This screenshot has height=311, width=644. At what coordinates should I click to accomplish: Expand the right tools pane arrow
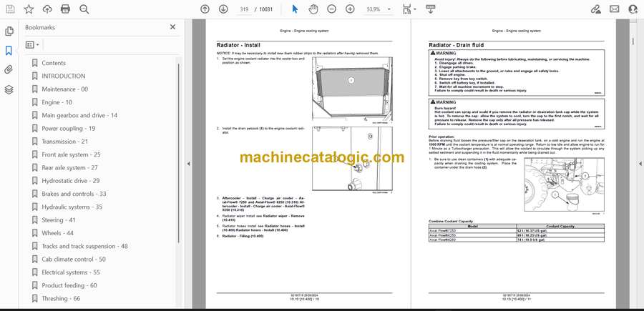(640, 164)
